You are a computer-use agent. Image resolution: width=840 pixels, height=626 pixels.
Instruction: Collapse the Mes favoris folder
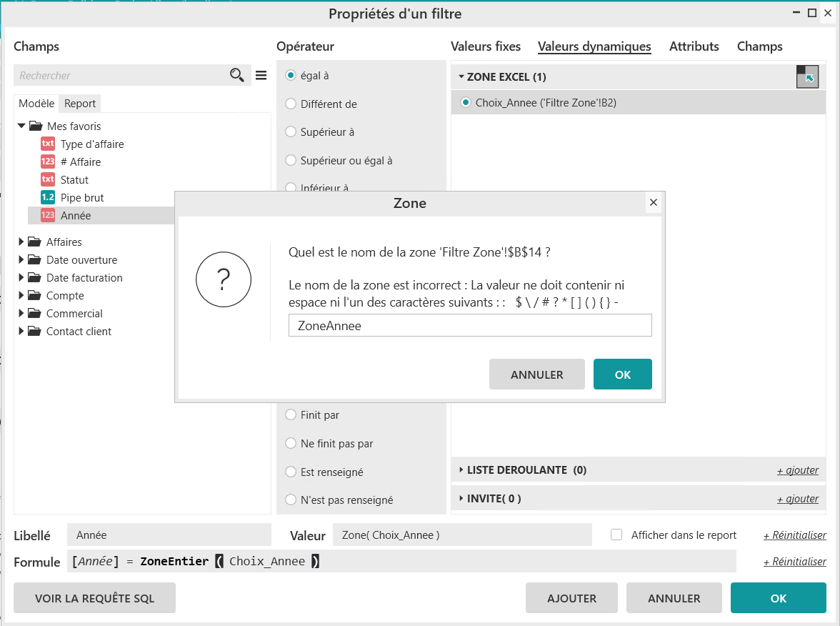(21, 126)
